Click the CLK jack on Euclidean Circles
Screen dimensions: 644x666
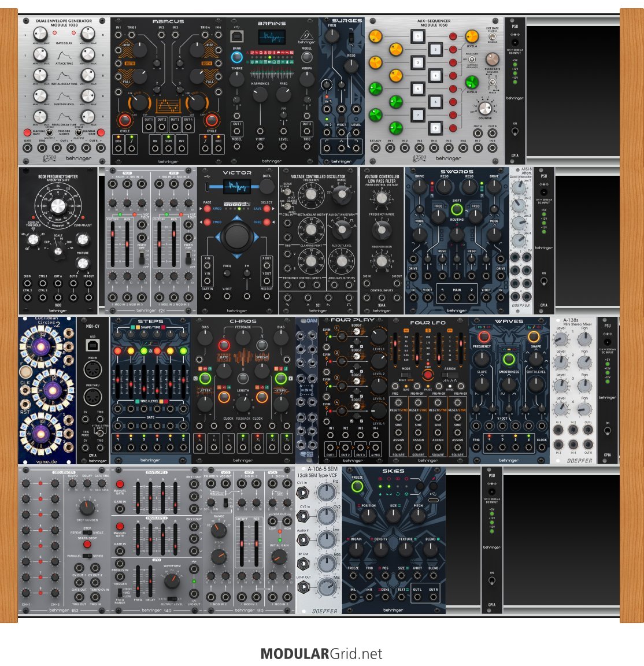pos(25,391)
